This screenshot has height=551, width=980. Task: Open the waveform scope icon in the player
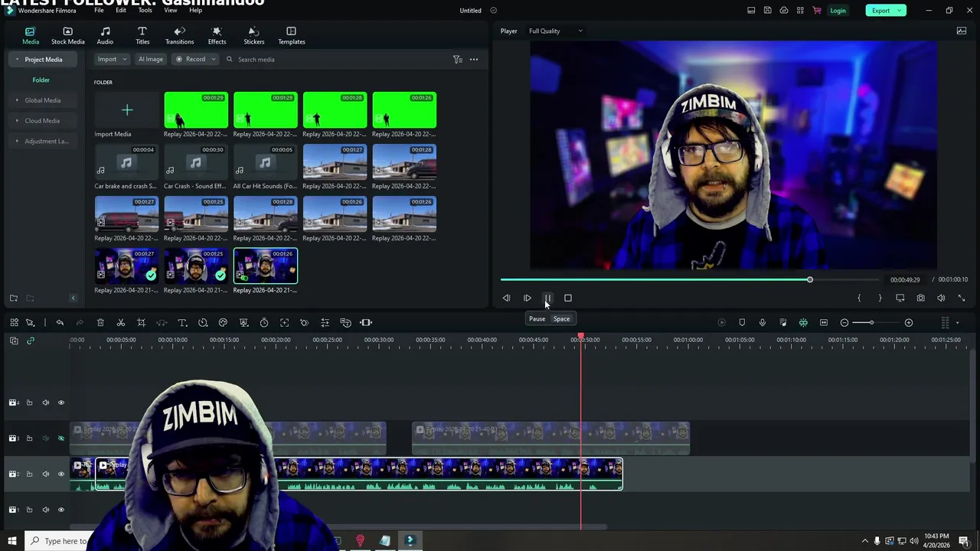coord(962,31)
